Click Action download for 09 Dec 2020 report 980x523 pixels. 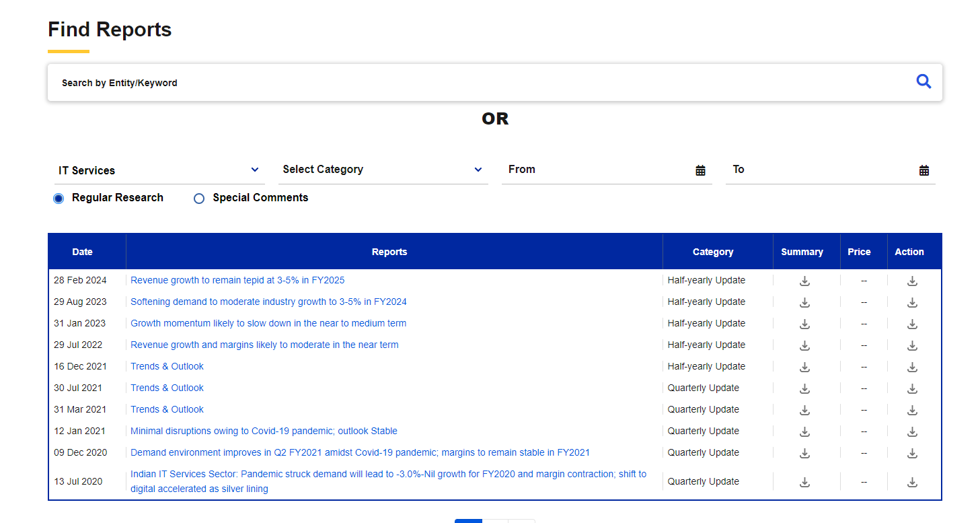[912, 453]
